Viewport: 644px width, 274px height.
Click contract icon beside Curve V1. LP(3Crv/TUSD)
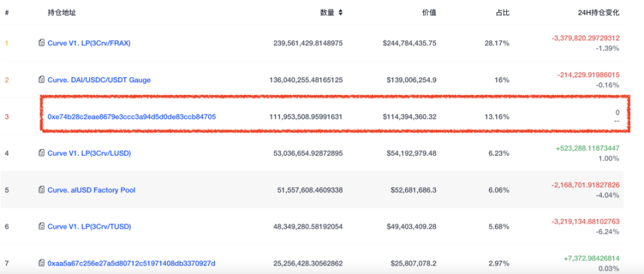click(42, 227)
